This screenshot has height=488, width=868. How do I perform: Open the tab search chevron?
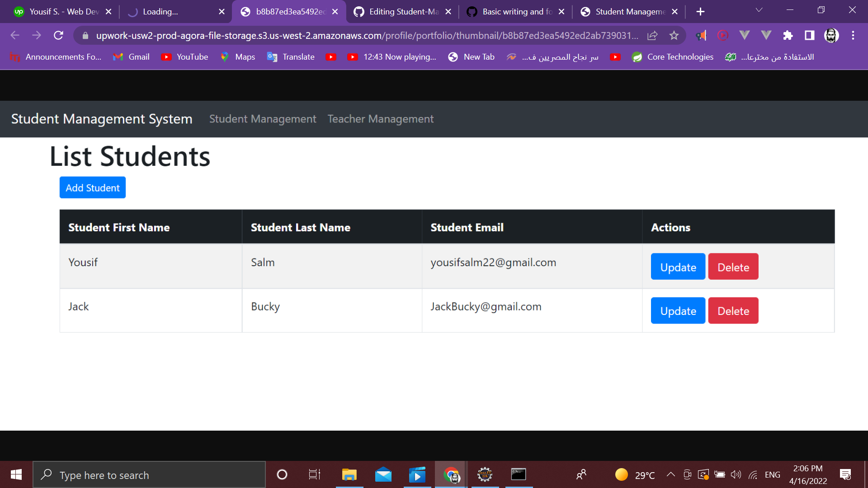759,10
